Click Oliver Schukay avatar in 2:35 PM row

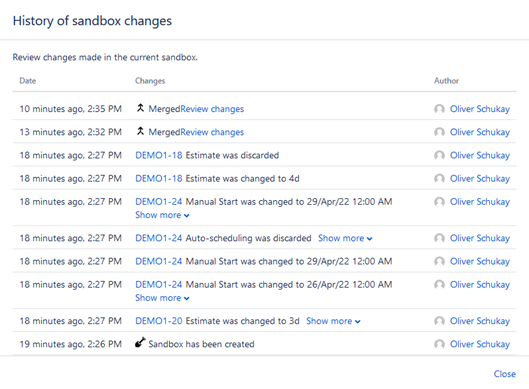tap(439, 109)
